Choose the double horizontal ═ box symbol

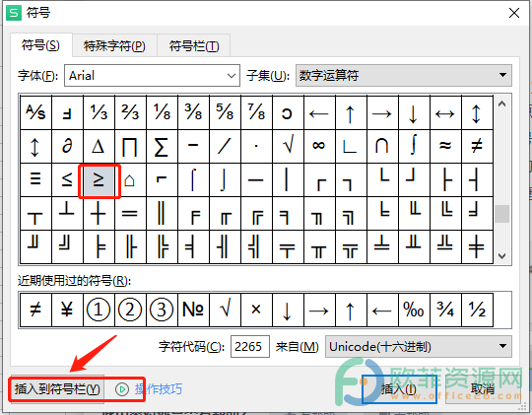click(130, 213)
